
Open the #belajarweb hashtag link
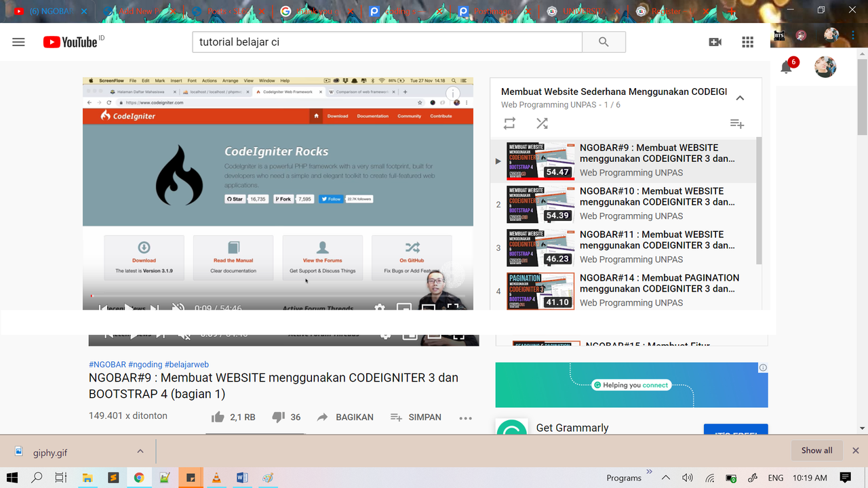pyautogui.click(x=186, y=365)
